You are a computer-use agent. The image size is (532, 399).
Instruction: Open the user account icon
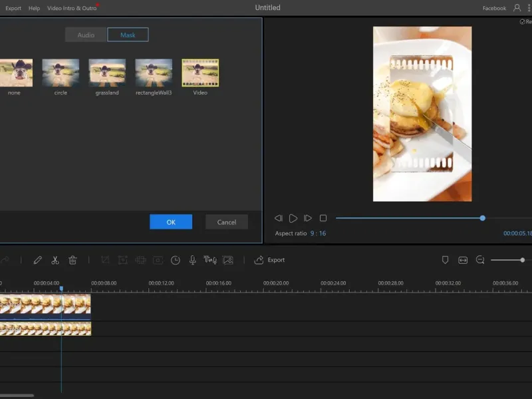[517, 8]
